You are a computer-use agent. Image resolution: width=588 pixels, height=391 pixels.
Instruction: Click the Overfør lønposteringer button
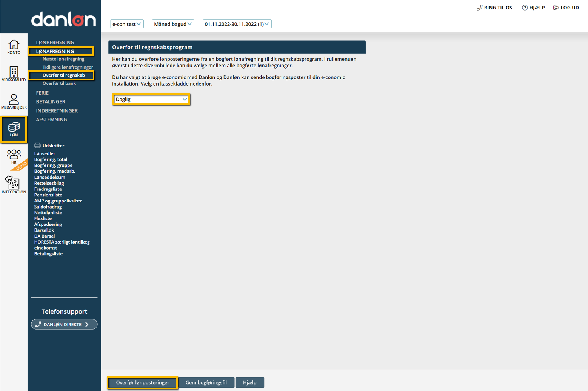[142, 382]
